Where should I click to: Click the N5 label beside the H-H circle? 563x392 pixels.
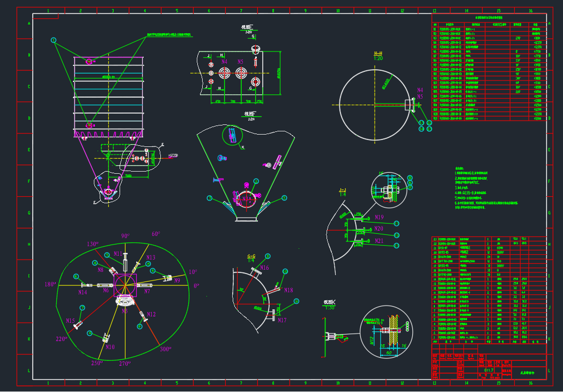tap(420, 97)
